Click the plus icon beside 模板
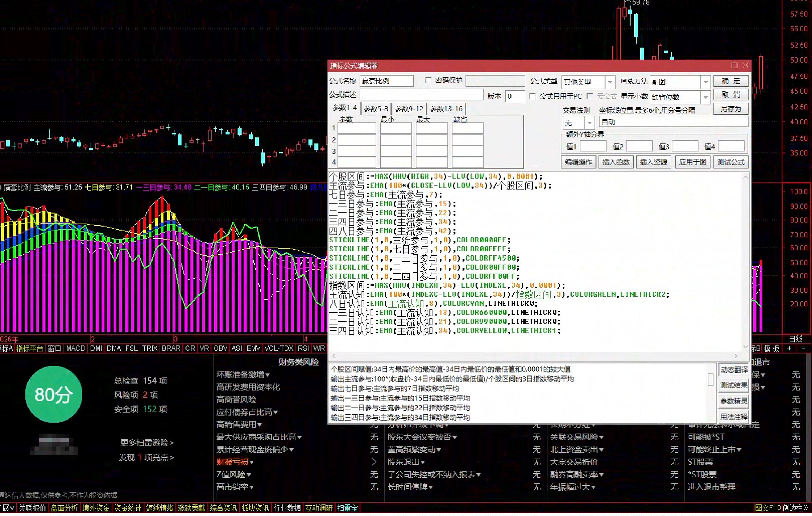 click(x=789, y=348)
